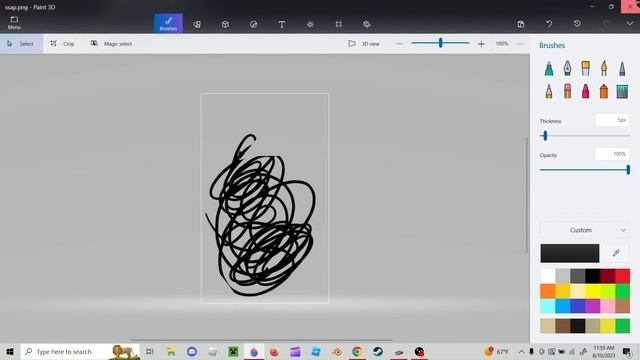Choose the Eraser tool
Screen dimensions: 640x360
tap(567, 91)
